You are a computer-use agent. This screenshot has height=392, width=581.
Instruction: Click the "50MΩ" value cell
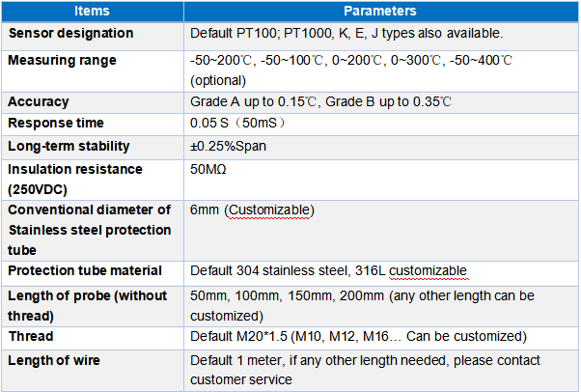click(x=211, y=169)
